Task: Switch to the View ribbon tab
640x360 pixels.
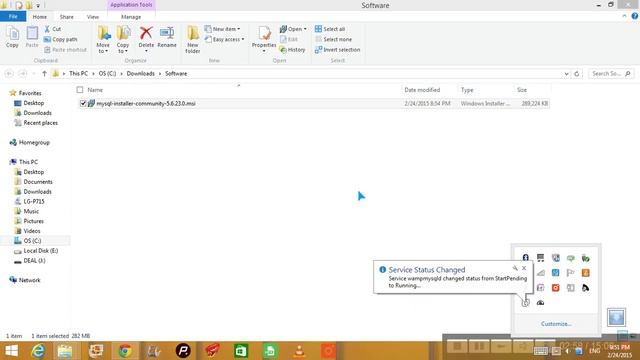Action: coord(93,17)
